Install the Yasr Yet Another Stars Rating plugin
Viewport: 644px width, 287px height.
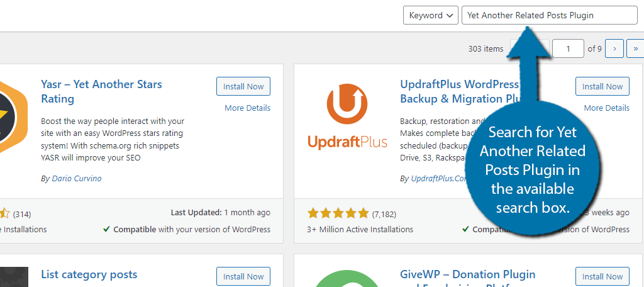point(243,86)
